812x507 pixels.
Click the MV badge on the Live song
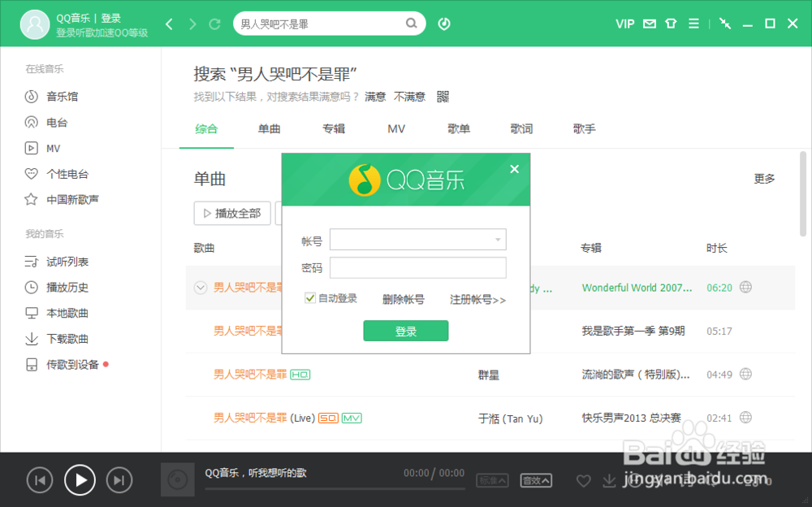pos(352,418)
